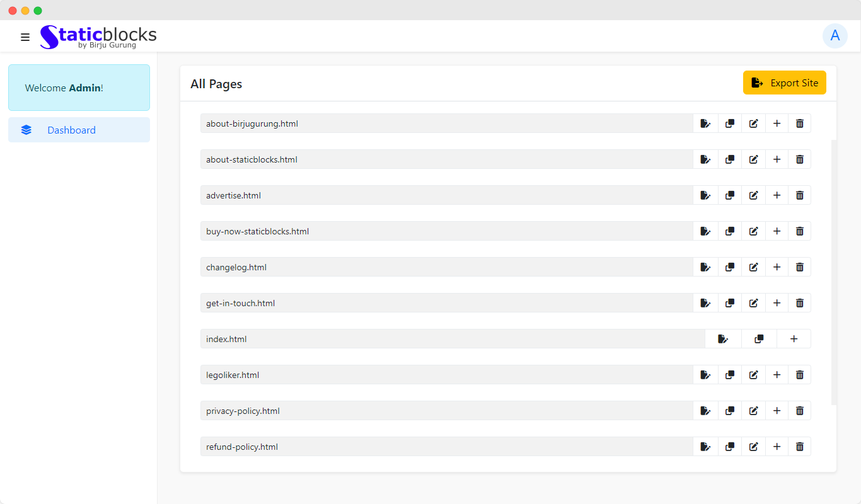861x504 pixels.
Task: Click pen-square icon for privacy-policy.html
Action: pyautogui.click(x=753, y=411)
